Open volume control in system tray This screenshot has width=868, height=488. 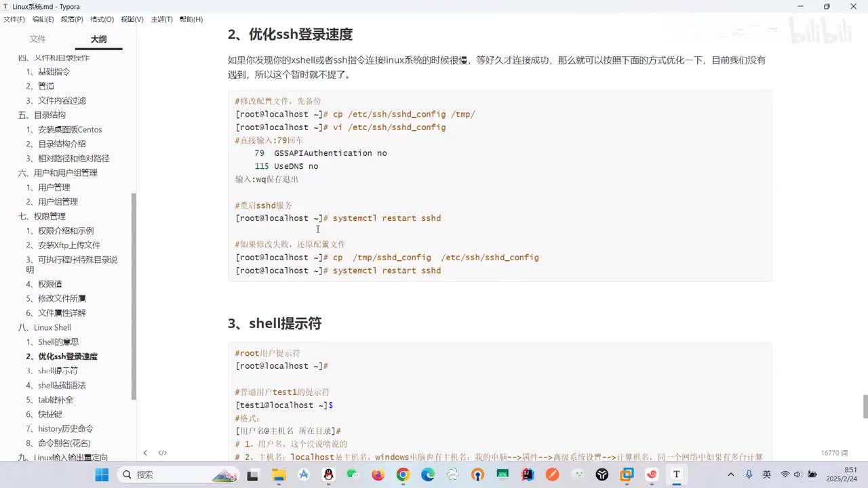coord(797,474)
